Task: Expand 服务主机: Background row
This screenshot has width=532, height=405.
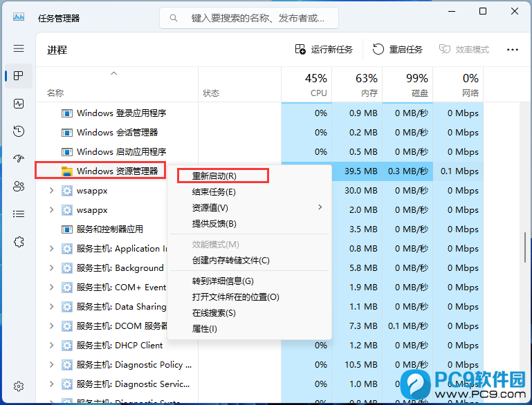Action: coord(51,267)
